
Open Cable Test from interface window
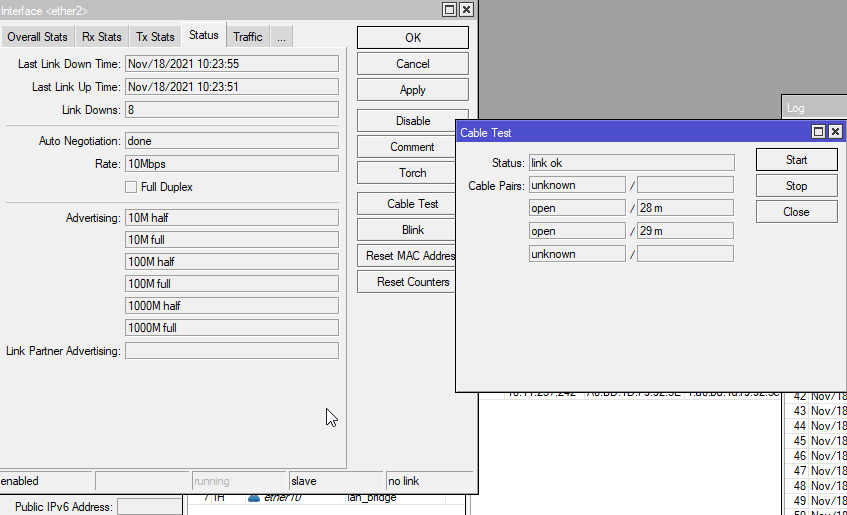tap(406, 204)
